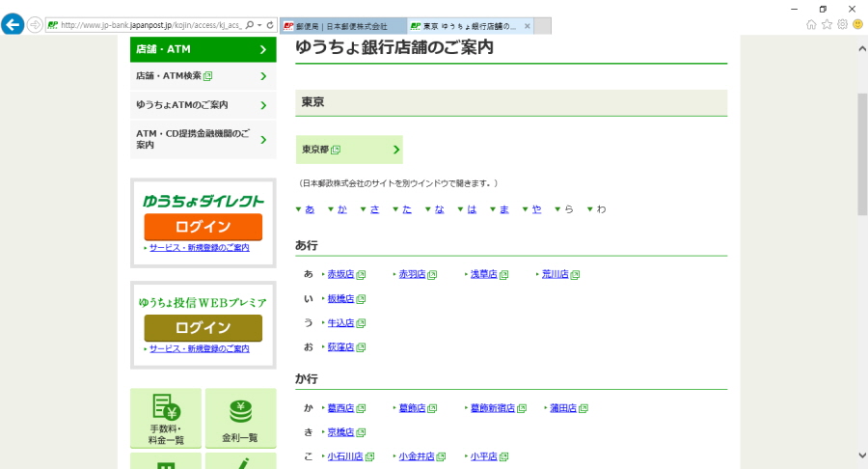Click the page scrollbar up arrow
868x469 pixels.
click(862, 48)
